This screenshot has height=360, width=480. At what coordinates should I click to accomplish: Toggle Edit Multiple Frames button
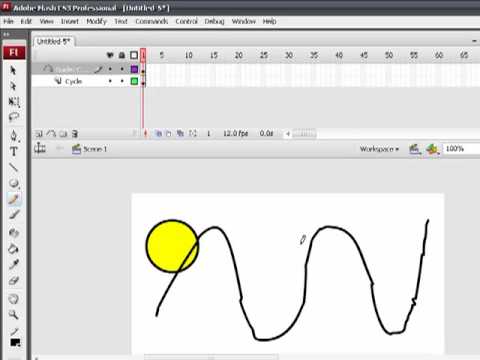click(180, 134)
